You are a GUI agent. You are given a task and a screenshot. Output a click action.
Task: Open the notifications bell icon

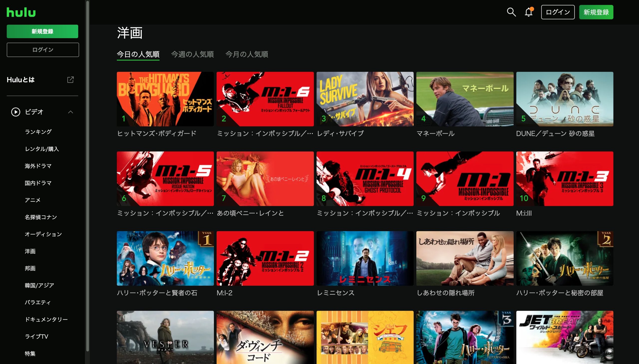coord(529,12)
